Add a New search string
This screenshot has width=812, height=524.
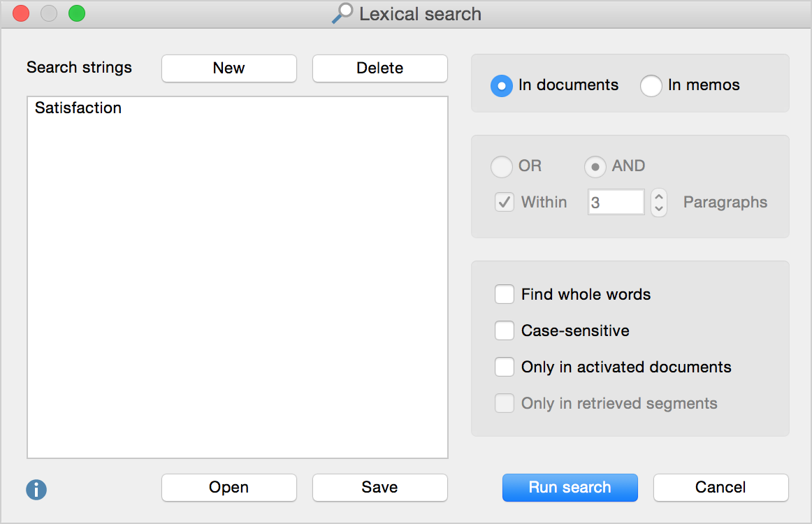[229, 68]
